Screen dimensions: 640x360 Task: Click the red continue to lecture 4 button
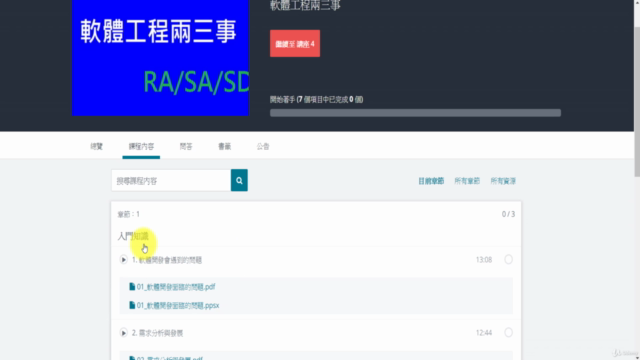click(x=295, y=43)
